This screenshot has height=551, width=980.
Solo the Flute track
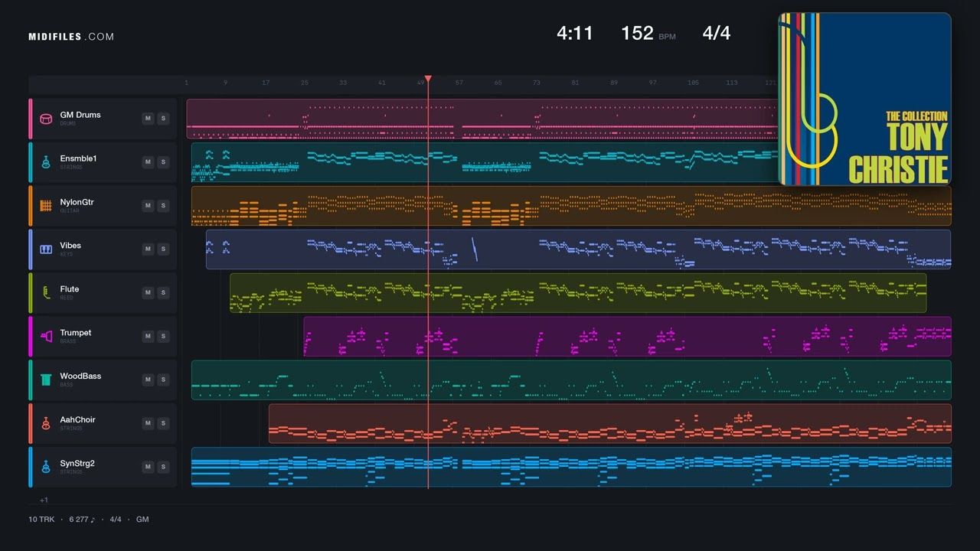[163, 293]
